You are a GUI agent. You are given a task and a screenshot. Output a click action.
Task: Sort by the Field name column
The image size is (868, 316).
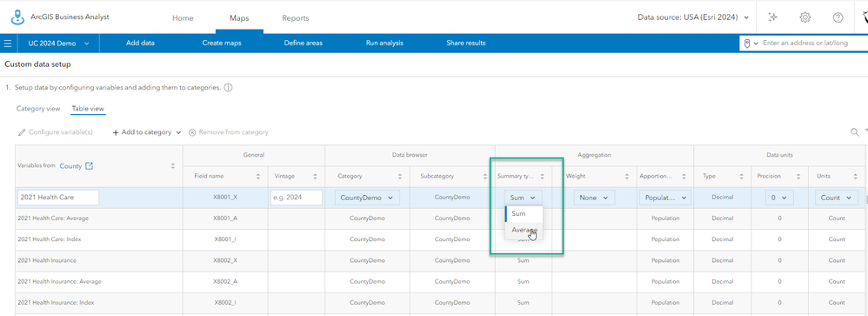pyautogui.click(x=258, y=177)
